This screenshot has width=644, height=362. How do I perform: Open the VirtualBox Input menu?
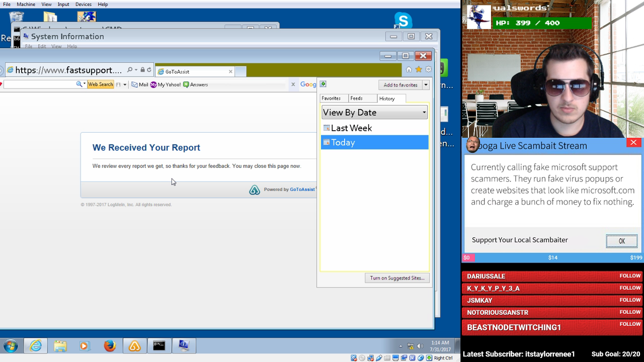(x=63, y=4)
